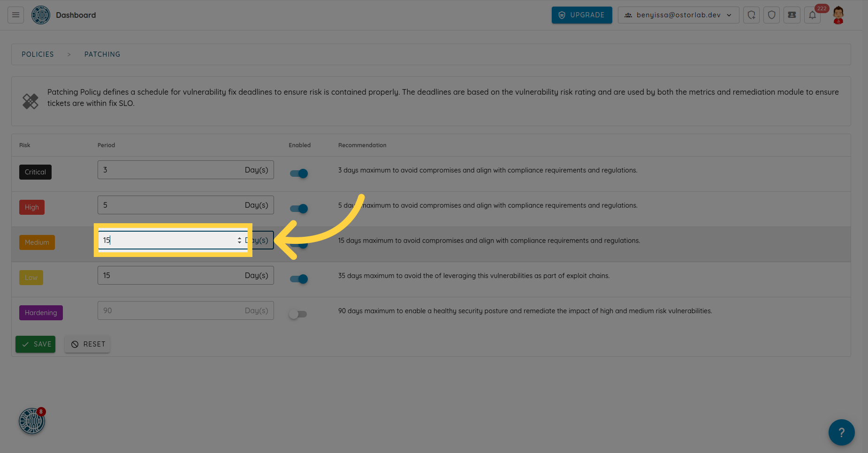Expand the benyissa@ostorlab.dev organisation dropdown
868x453 pixels.
pyautogui.click(x=678, y=15)
